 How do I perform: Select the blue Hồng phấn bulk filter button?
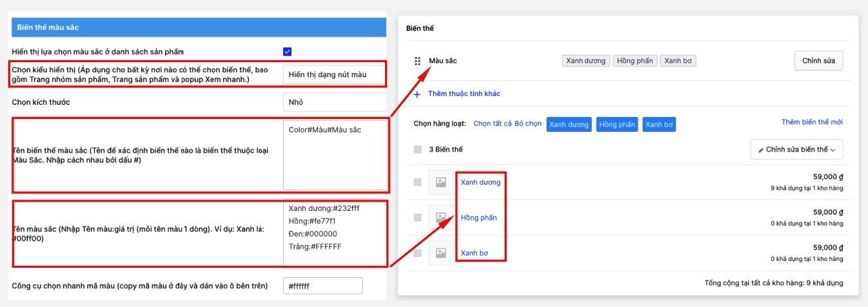tap(616, 124)
